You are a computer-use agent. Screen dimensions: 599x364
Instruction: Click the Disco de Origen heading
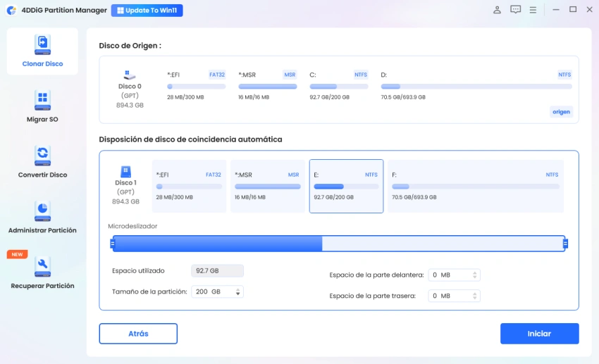pos(130,46)
